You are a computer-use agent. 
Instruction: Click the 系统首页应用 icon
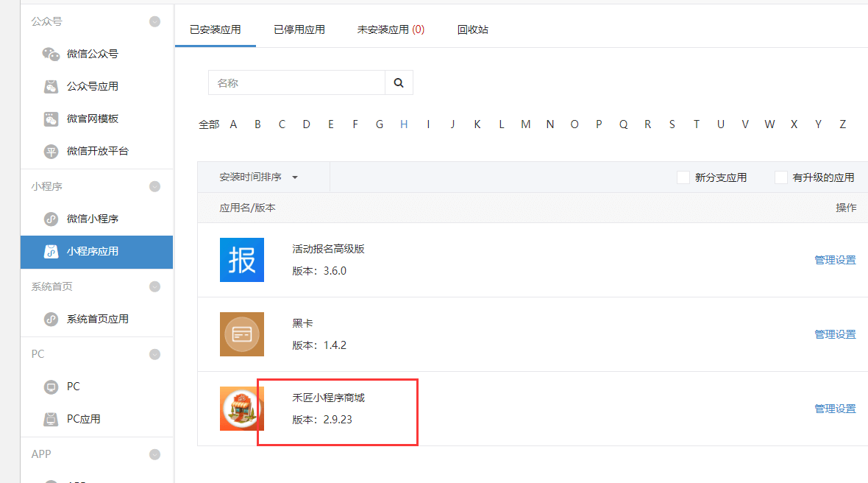pyautogui.click(x=51, y=318)
